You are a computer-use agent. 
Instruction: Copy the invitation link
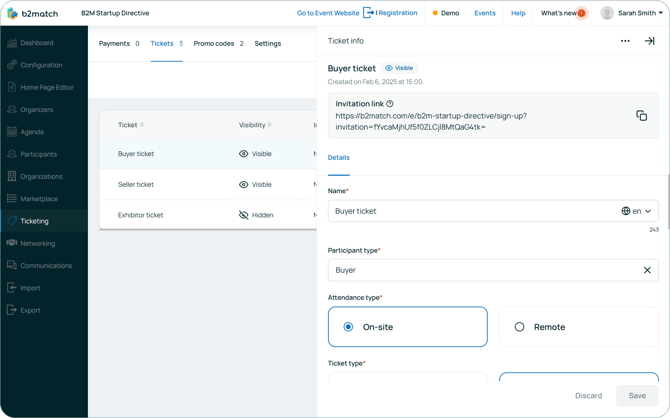click(641, 116)
